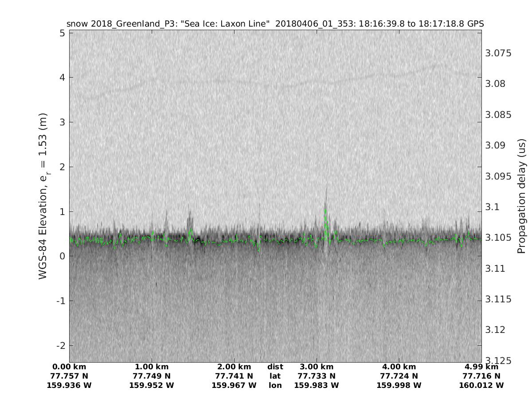This screenshot has width=532, height=399.
Task: Click the elevation tick label "-2"
Action: [60, 345]
